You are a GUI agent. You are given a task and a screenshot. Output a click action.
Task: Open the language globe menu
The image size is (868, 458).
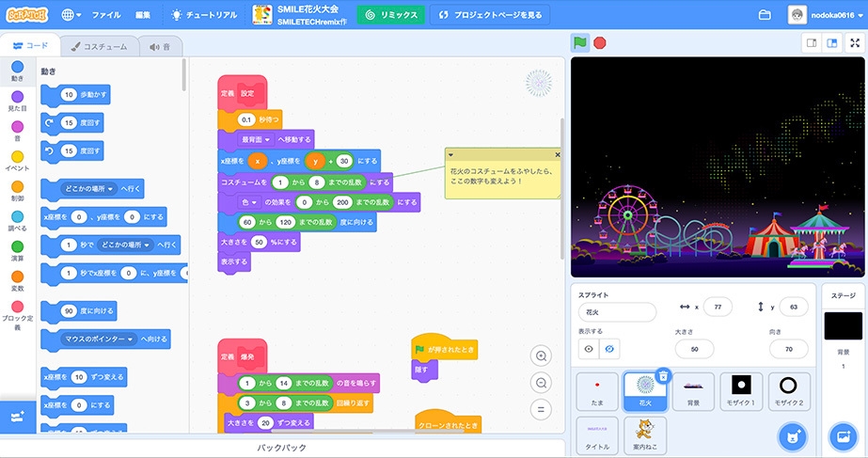point(71,15)
